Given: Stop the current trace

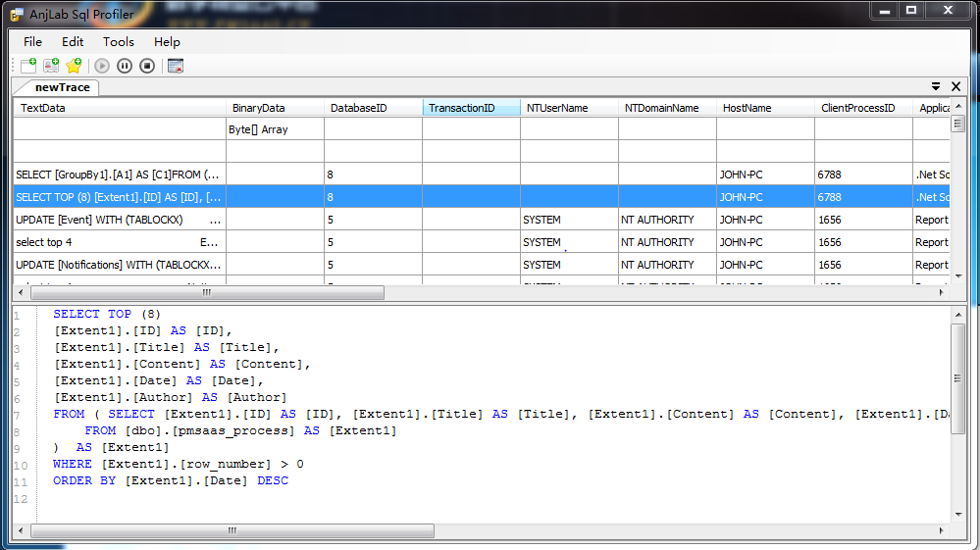Looking at the screenshot, I should [x=147, y=66].
